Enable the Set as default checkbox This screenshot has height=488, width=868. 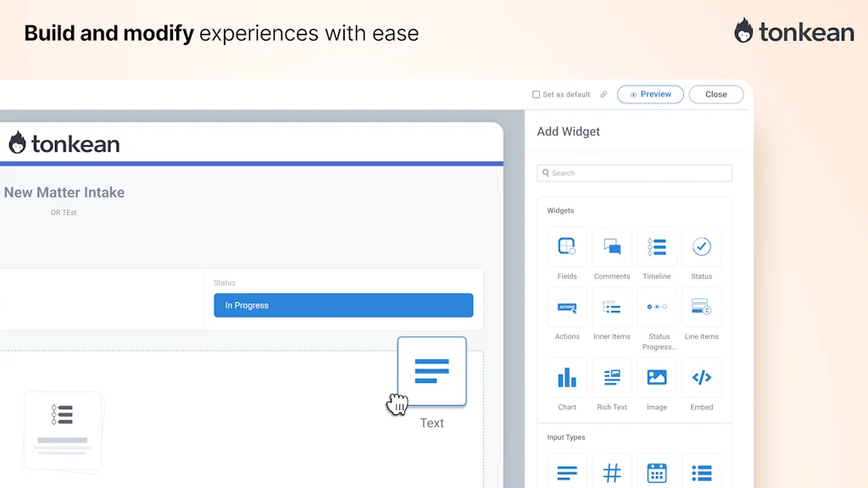pos(536,95)
